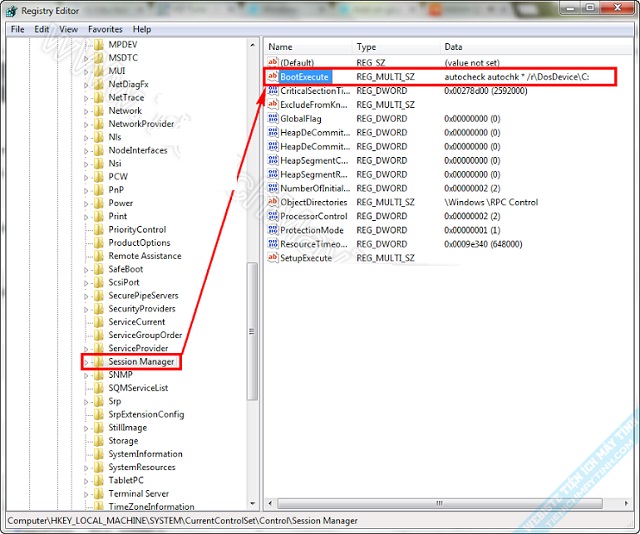Click the ObjectDirectories multi-string icon
This screenshot has height=534, width=640.
[273, 202]
